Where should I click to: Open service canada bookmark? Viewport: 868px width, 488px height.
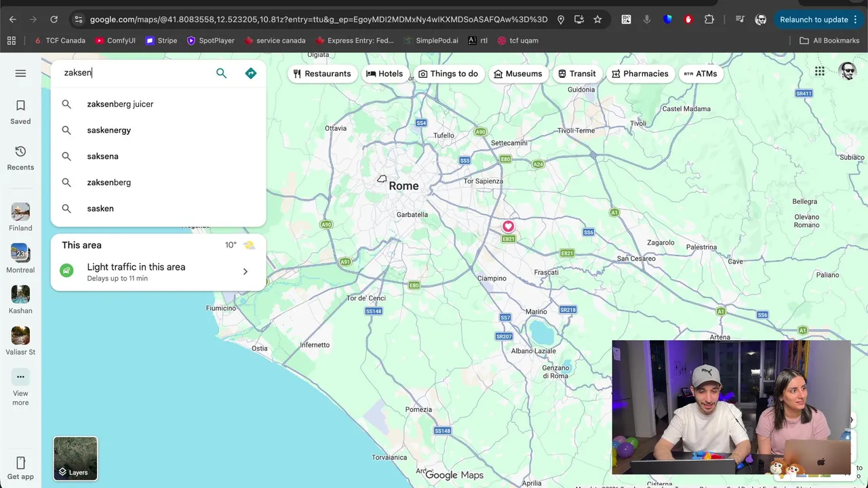275,41
